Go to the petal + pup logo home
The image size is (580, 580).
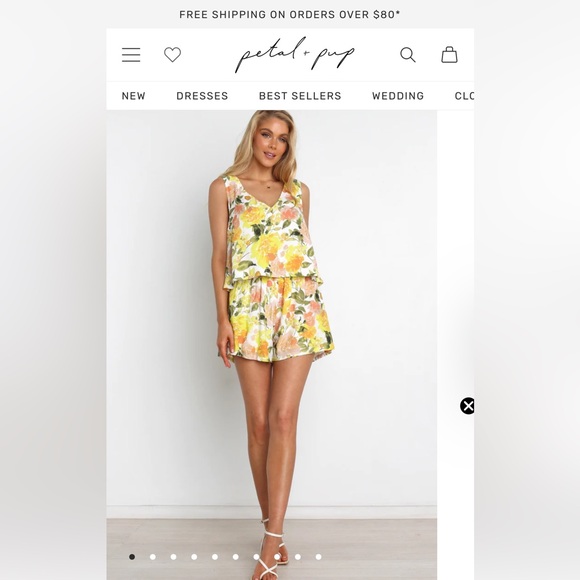(x=295, y=54)
